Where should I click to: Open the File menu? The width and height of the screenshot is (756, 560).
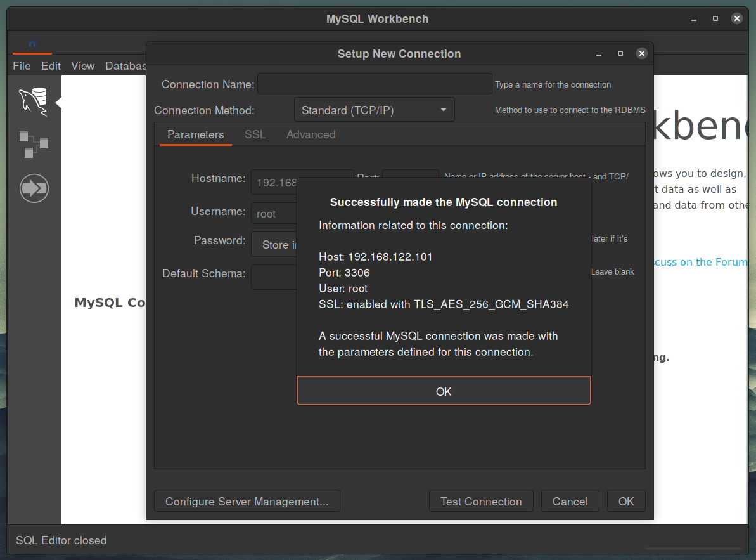(22, 65)
